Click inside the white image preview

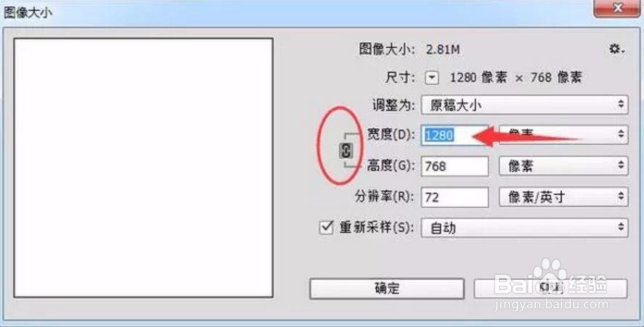point(143,167)
